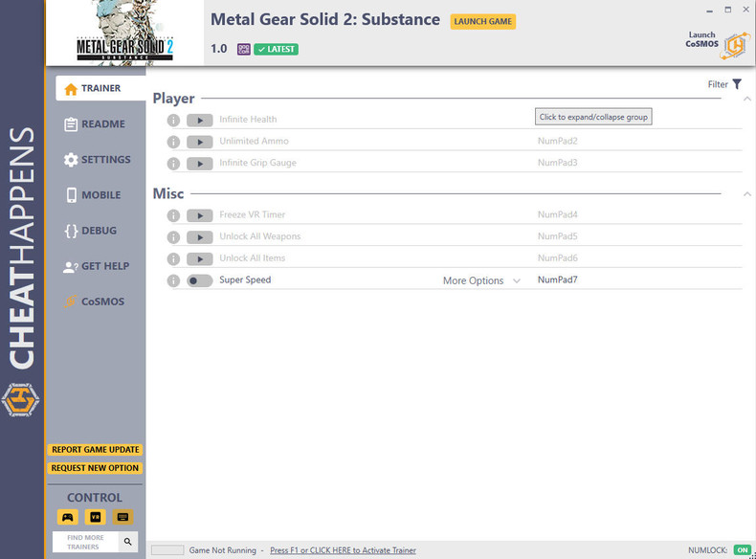Click the NumPad7 hotkey for Super Speed

pos(557,279)
